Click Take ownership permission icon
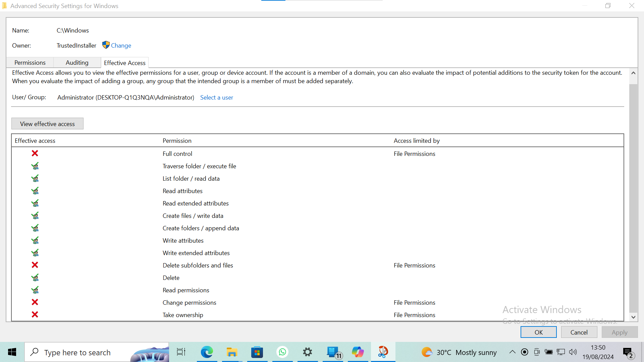Image resolution: width=644 pixels, height=362 pixels. (35, 315)
